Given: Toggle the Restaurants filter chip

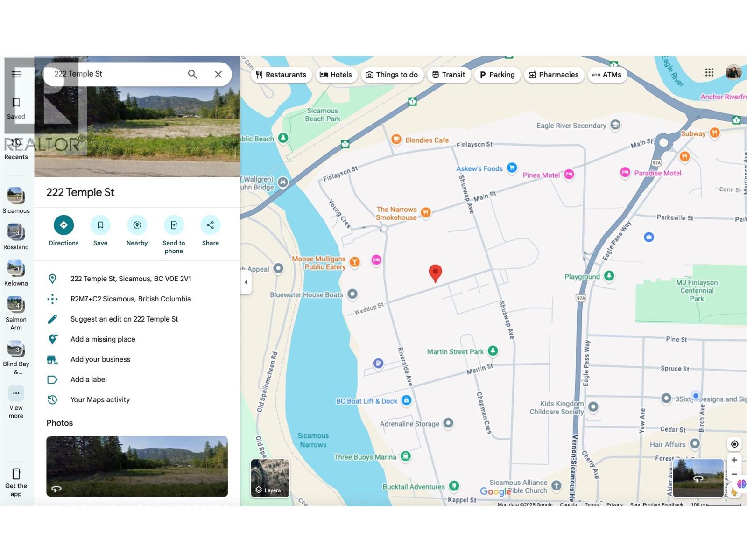Looking at the screenshot, I should click(x=281, y=75).
